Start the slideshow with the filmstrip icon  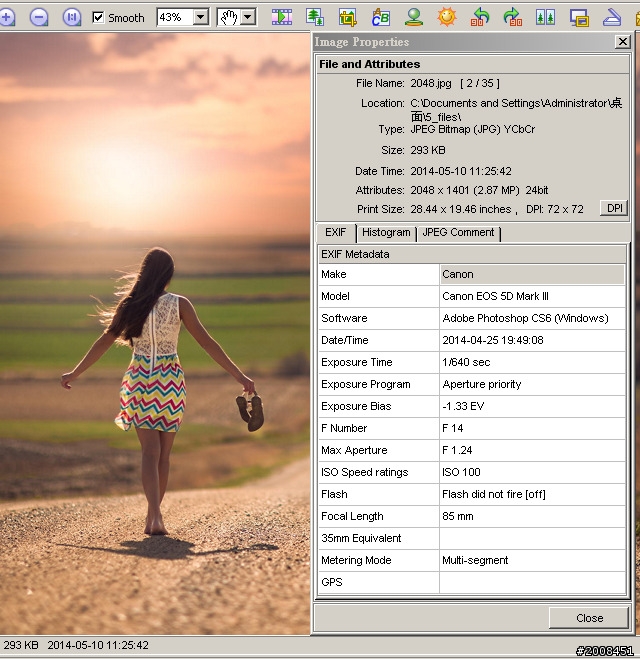(282, 17)
